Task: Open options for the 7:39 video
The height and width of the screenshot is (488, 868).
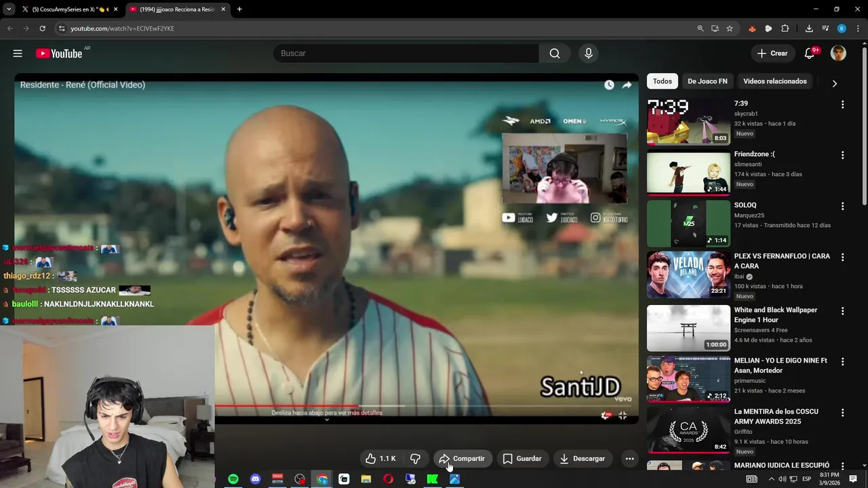Action: point(843,104)
